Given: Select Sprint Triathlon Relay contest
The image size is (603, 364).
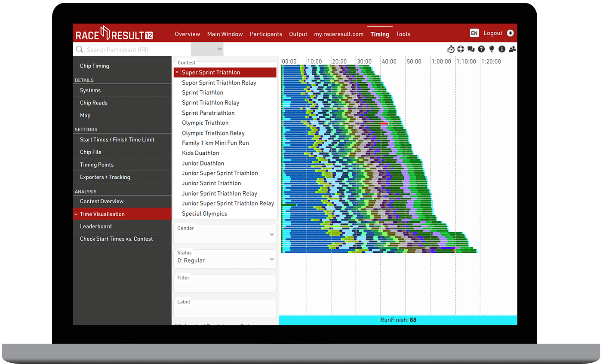Looking at the screenshot, I should pyautogui.click(x=225, y=103).
